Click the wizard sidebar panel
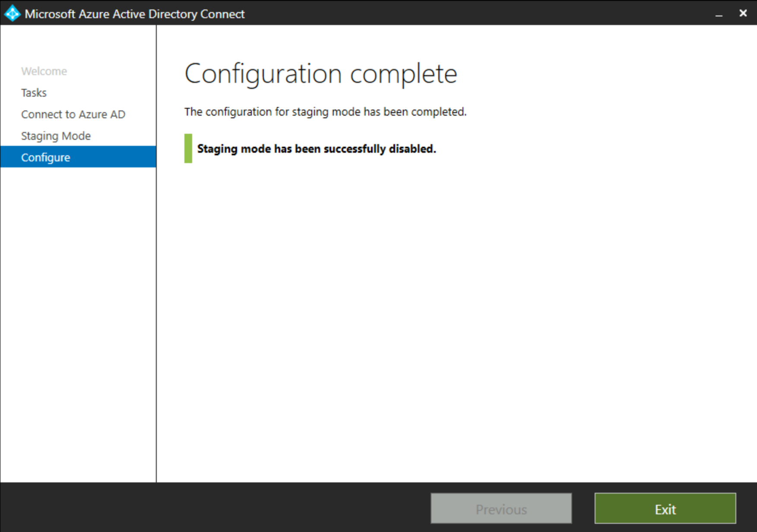The height and width of the screenshot is (532, 757). click(x=78, y=302)
